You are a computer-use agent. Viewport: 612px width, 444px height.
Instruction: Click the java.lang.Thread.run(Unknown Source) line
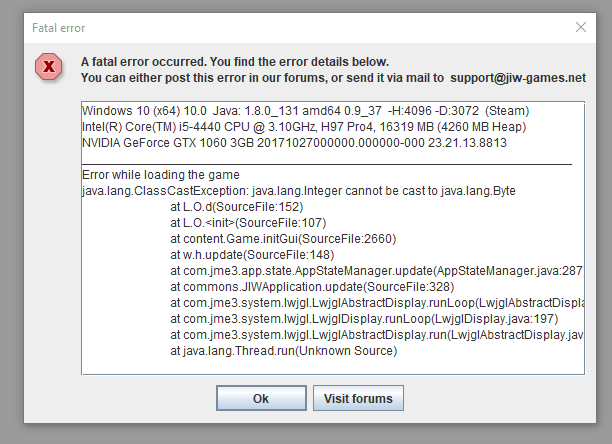283,351
